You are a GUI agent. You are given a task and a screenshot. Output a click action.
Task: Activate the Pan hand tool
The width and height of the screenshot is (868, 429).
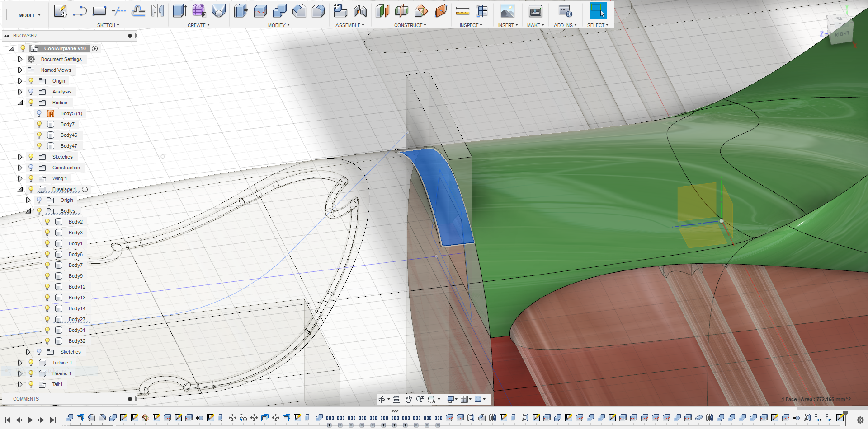pos(408,399)
